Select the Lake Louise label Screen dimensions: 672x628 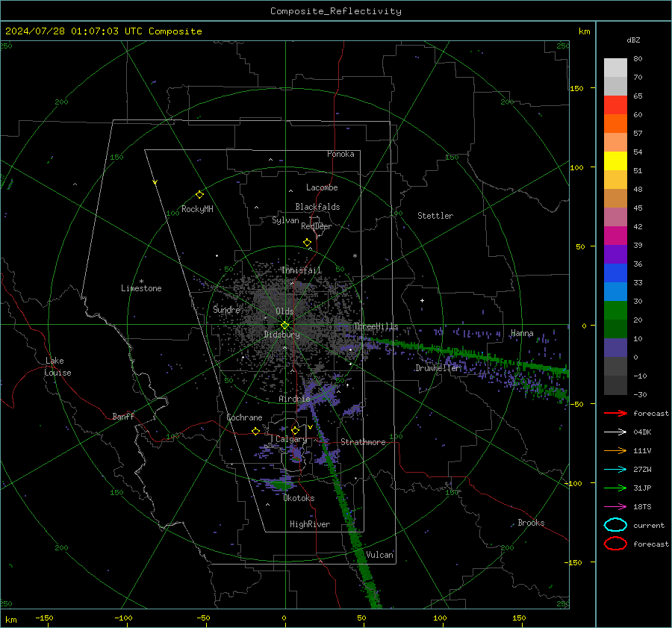pyautogui.click(x=58, y=367)
